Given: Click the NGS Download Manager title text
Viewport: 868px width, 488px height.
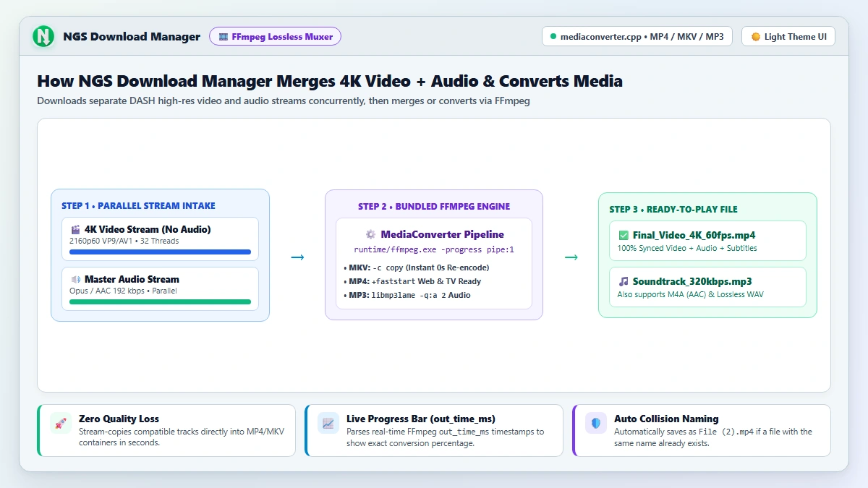Looking at the screenshot, I should 132,36.
